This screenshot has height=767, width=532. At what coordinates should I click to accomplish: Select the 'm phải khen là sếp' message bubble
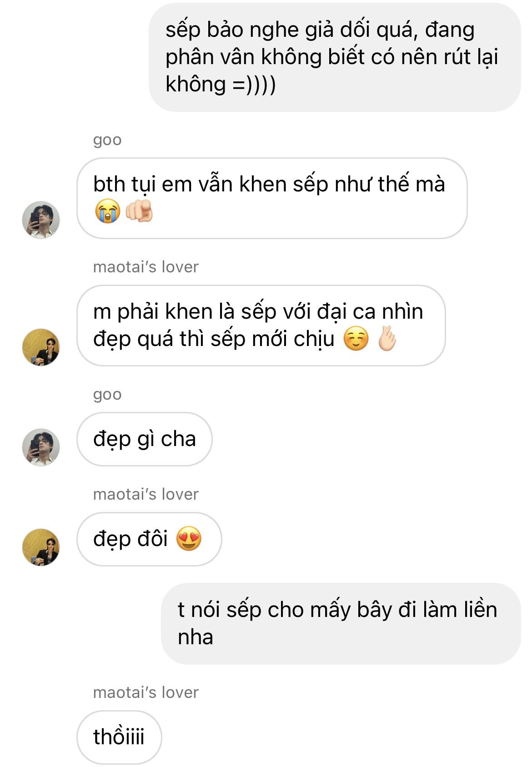[x=261, y=326]
